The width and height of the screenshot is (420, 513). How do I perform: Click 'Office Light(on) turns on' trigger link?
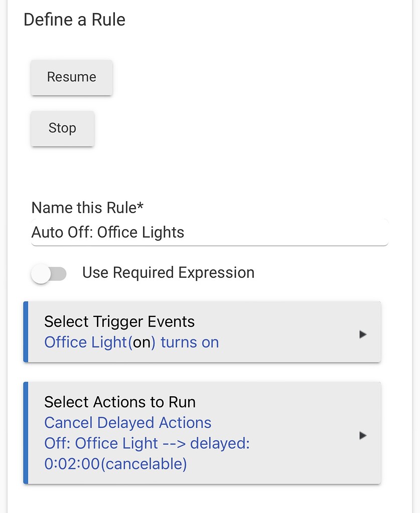click(x=131, y=343)
